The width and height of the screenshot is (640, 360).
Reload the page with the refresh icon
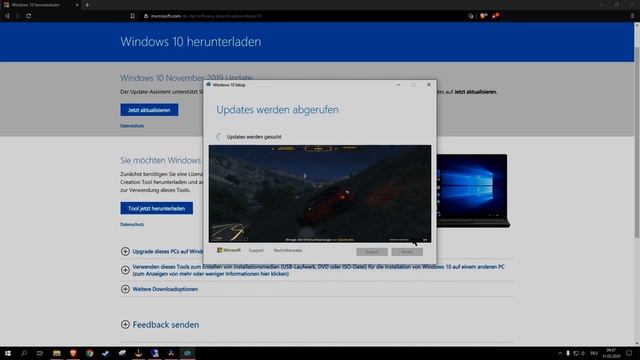click(x=29, y=16)
